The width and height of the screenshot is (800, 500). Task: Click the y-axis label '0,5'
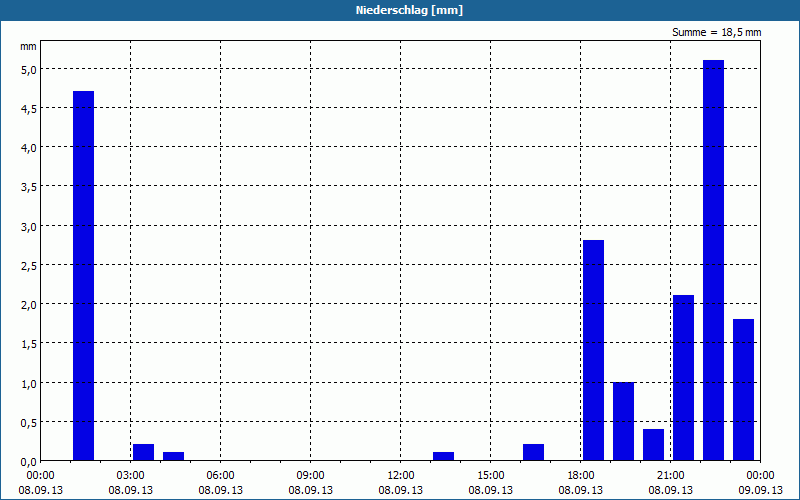29,422
